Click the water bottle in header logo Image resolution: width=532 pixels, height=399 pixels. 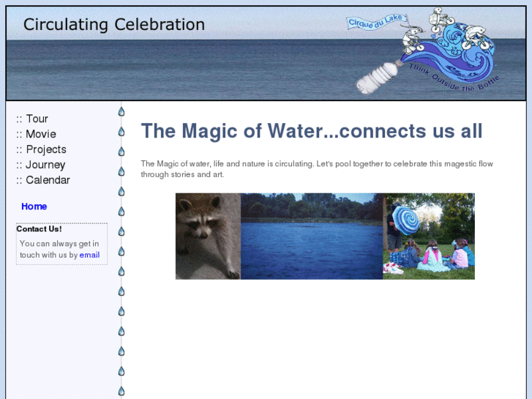378,78
